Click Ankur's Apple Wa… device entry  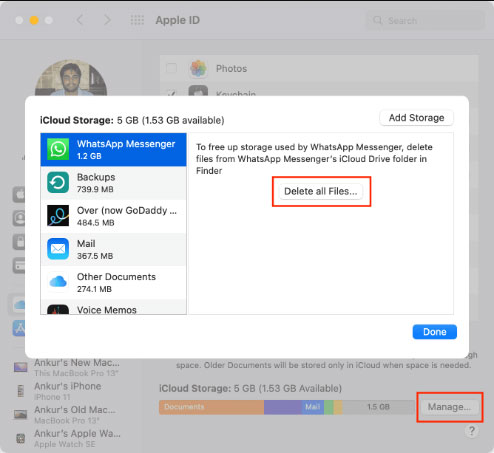(68, 438)
